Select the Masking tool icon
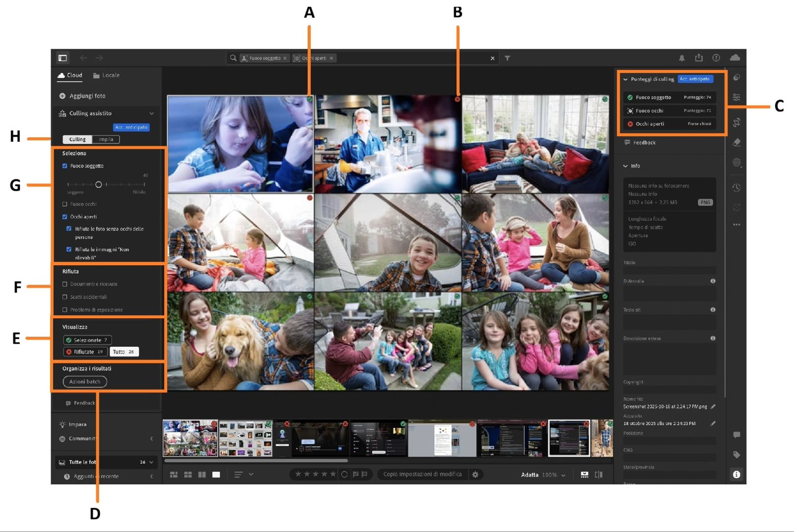 736,162
